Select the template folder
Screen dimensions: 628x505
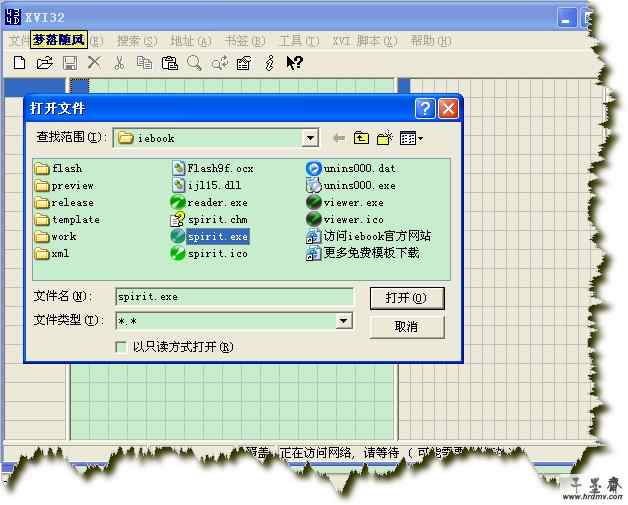tap(67, 219)
